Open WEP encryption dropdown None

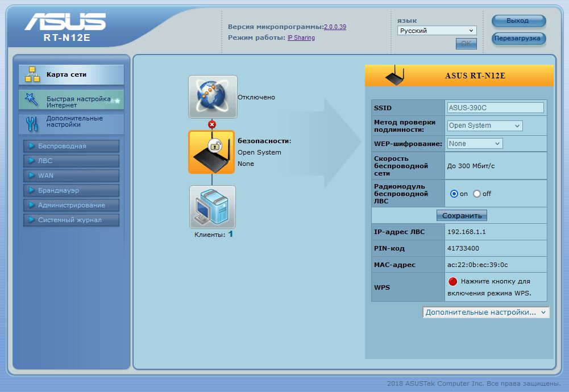click(475, 144)
